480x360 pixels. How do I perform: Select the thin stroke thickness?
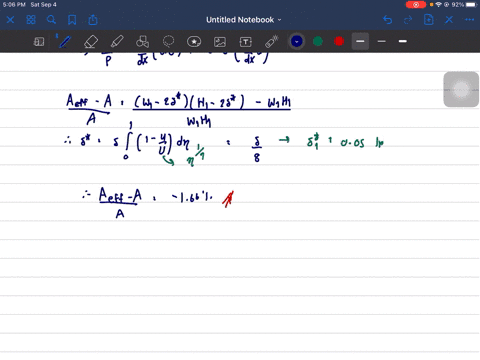click(381, 41)
